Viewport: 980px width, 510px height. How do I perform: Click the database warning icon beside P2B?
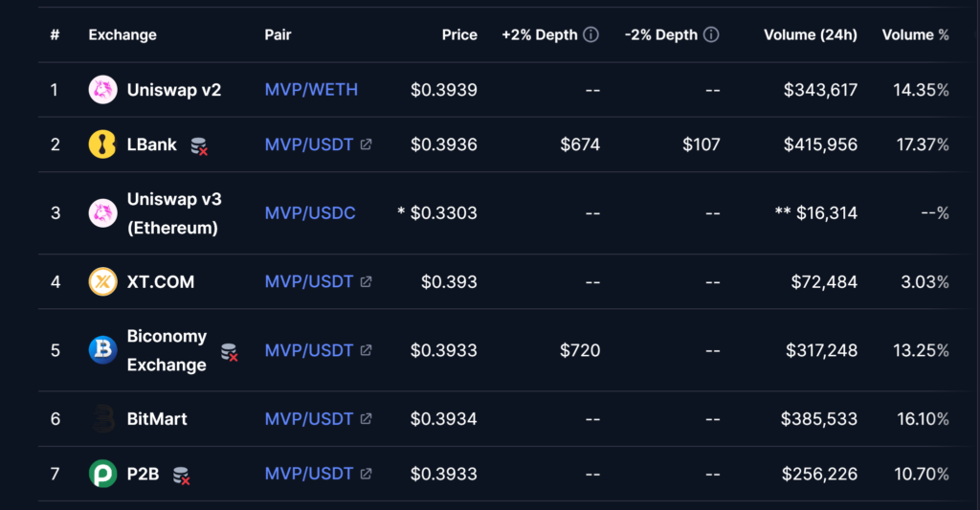tap(180, 475)
